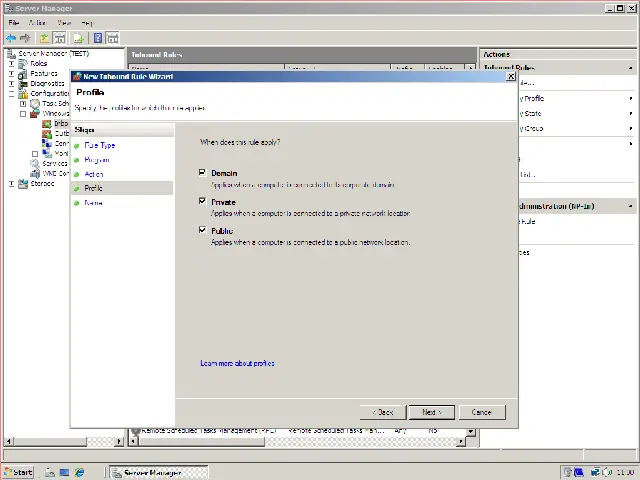
Task: Select the Features node in tree
Action: click(x=43, y=73)
